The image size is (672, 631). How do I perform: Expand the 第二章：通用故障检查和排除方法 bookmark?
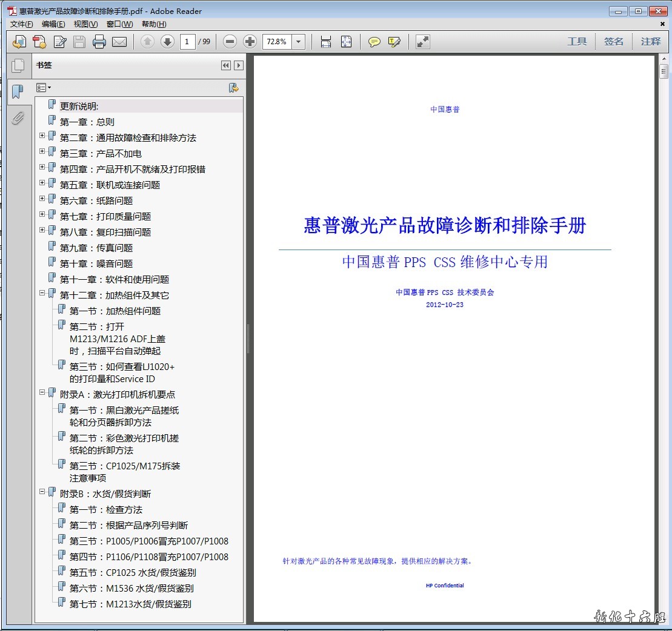pyautogui.click(x=42, y=136)
